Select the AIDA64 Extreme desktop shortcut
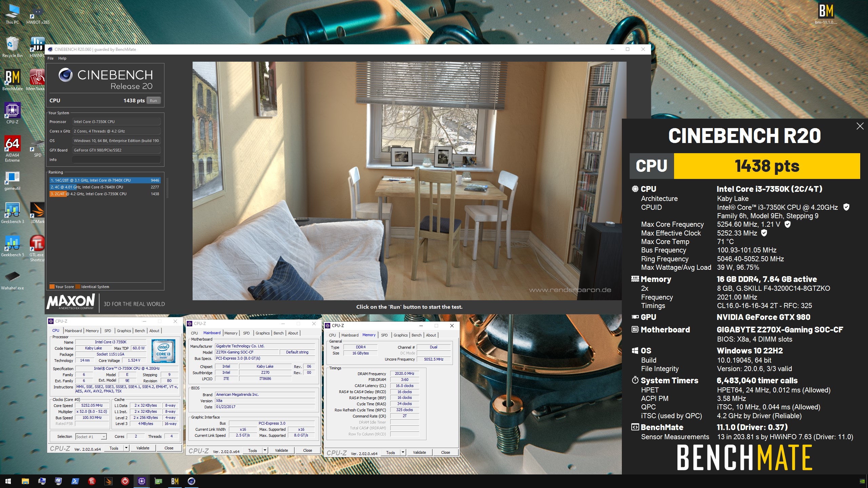This screenshot has width=868, height=488. point(12,149)
